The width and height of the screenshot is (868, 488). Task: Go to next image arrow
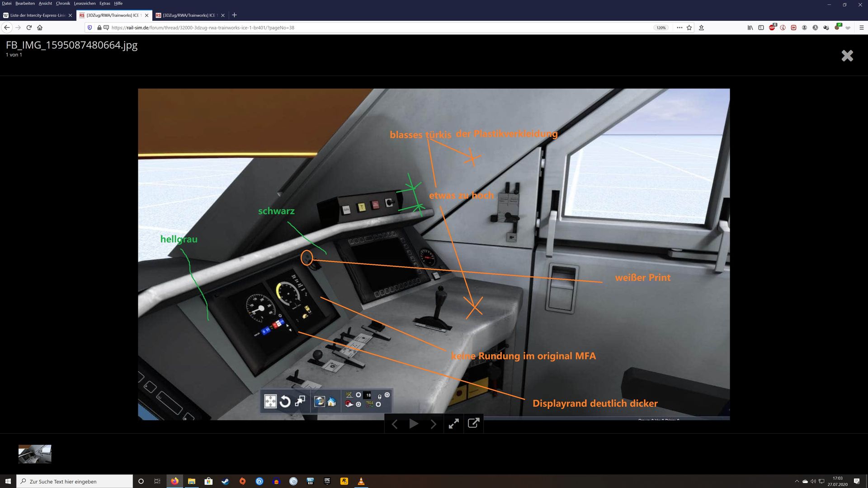coord(434,424)
